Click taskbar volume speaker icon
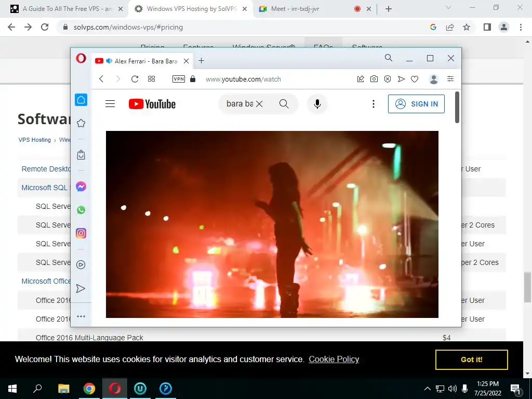Screen dimensions: 532x399 tap(453, 389)
